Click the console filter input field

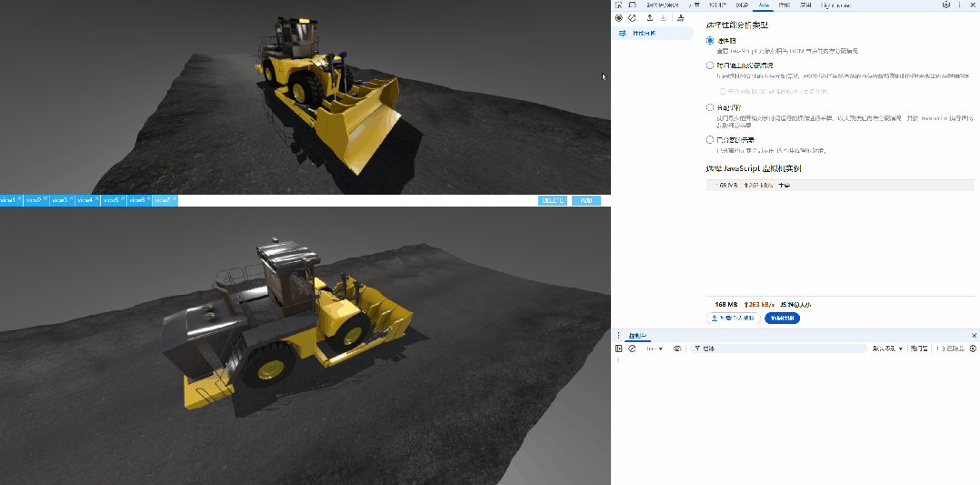click(779, 349)
